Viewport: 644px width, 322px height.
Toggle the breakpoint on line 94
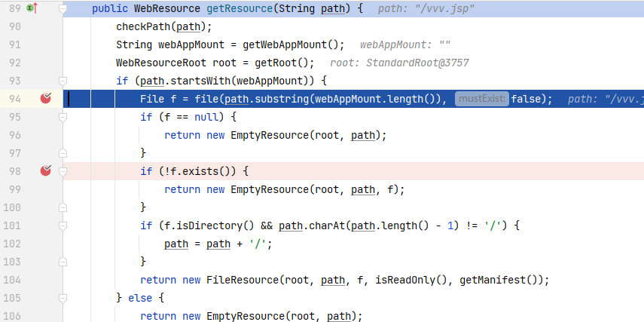[x=45, y=99]
